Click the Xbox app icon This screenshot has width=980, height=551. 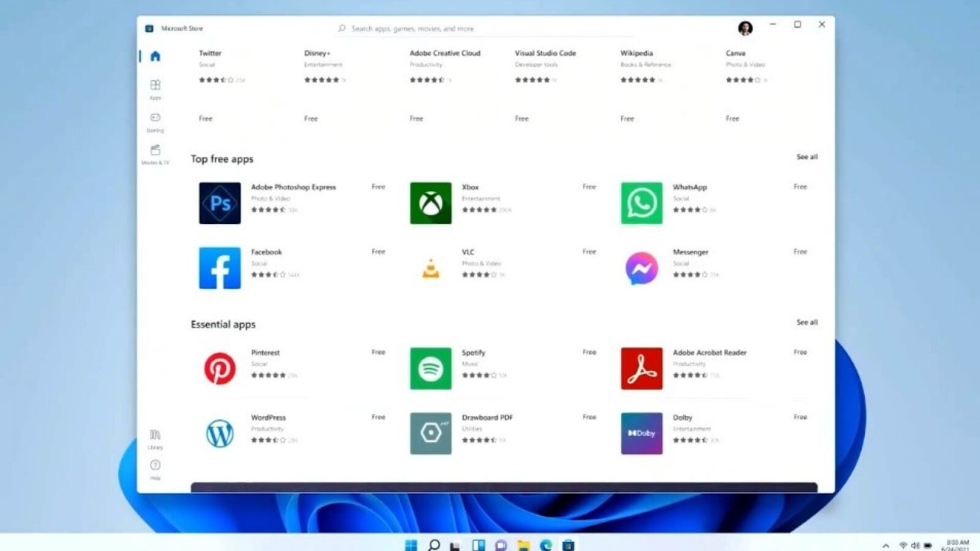pyautogui.click(x=431, y=203)
